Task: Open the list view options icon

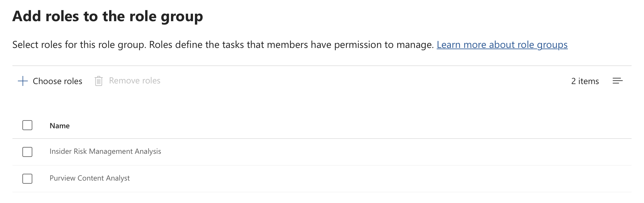Action: [617, 81]
